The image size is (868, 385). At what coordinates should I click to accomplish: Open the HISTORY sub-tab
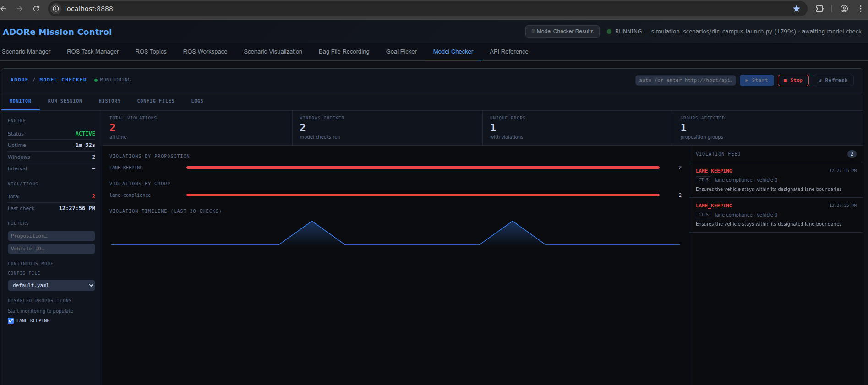[x=109, y=101]
